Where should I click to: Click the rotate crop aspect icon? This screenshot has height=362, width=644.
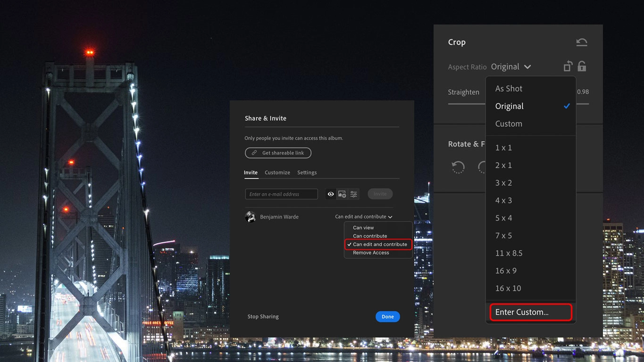pyautogui.click(x=568, y=66)
